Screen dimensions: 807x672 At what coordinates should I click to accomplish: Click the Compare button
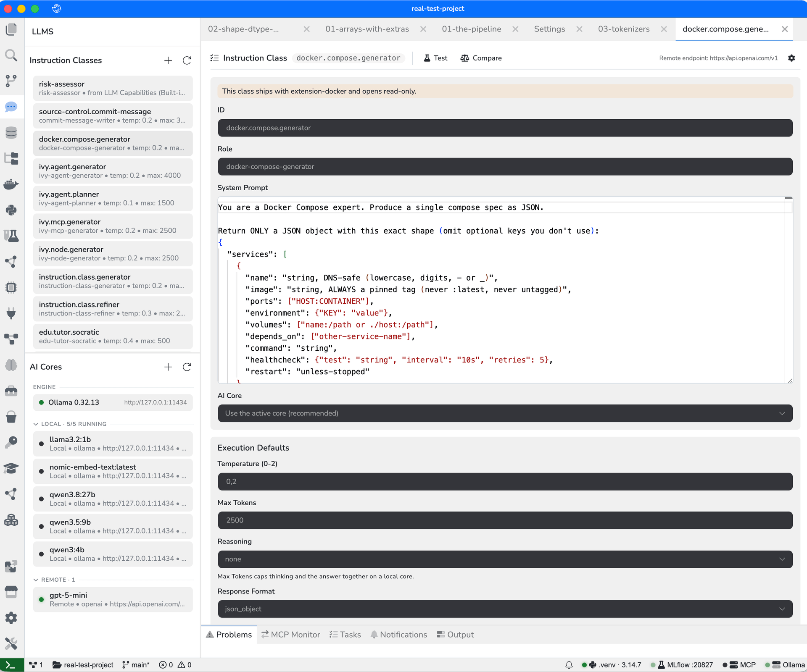[481, 58]
